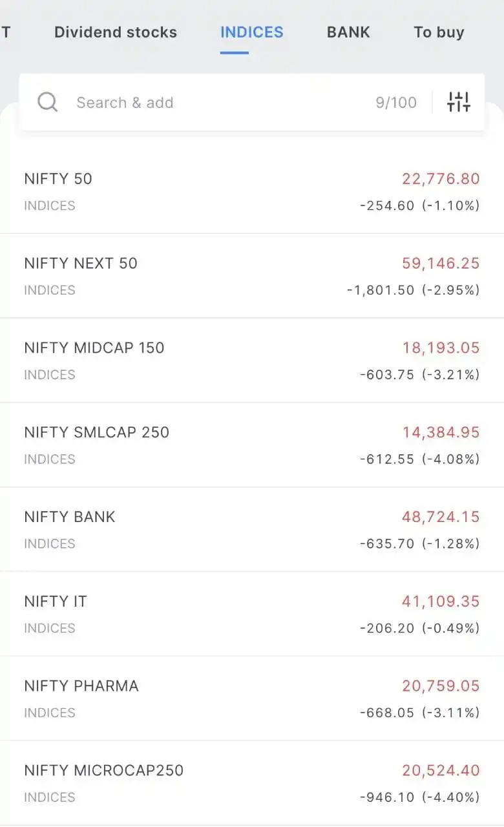Open NIFTY NEXT 50 entry
504x827 pixels.
click(252, 276)
